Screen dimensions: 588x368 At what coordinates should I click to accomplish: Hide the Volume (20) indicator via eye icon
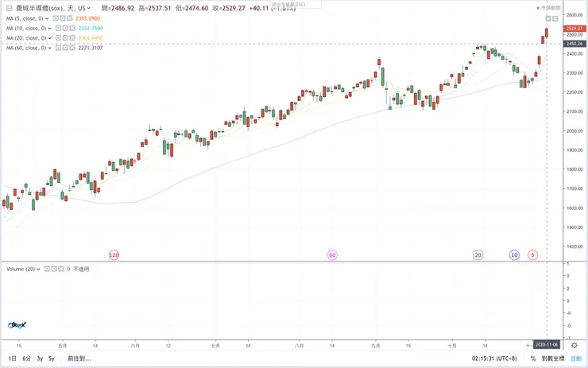tap(47, 269)
